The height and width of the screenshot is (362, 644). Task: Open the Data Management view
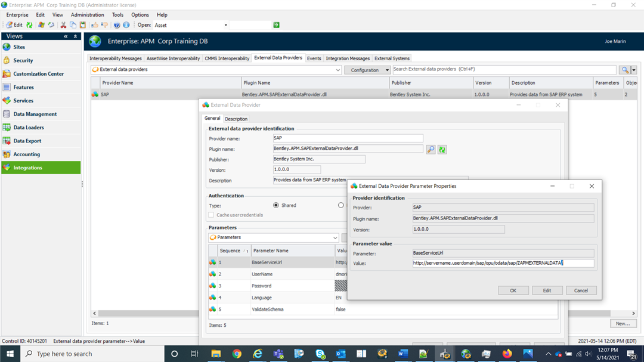point(41,115)
